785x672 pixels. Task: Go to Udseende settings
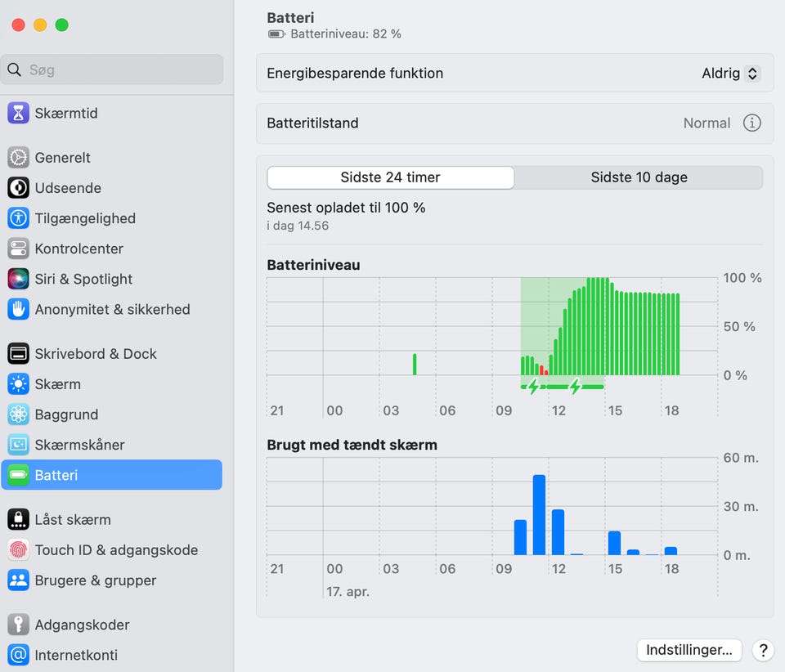tap(112, 188)
